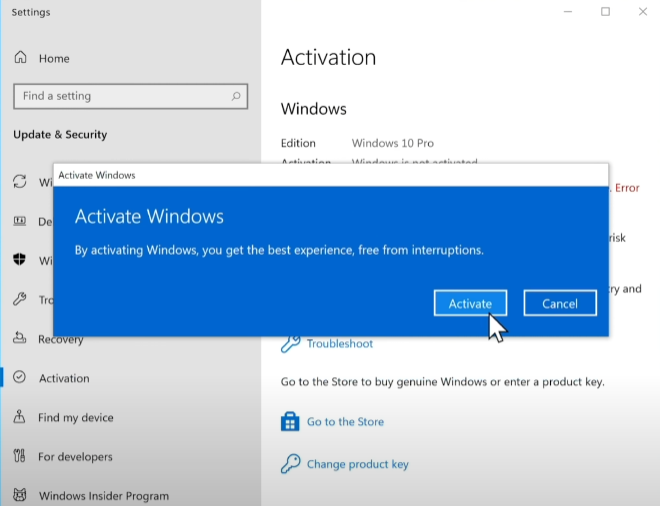Viewport: 660px width, 506px height.
Task: Select Change product key link
Action: [x=357, y=464]
